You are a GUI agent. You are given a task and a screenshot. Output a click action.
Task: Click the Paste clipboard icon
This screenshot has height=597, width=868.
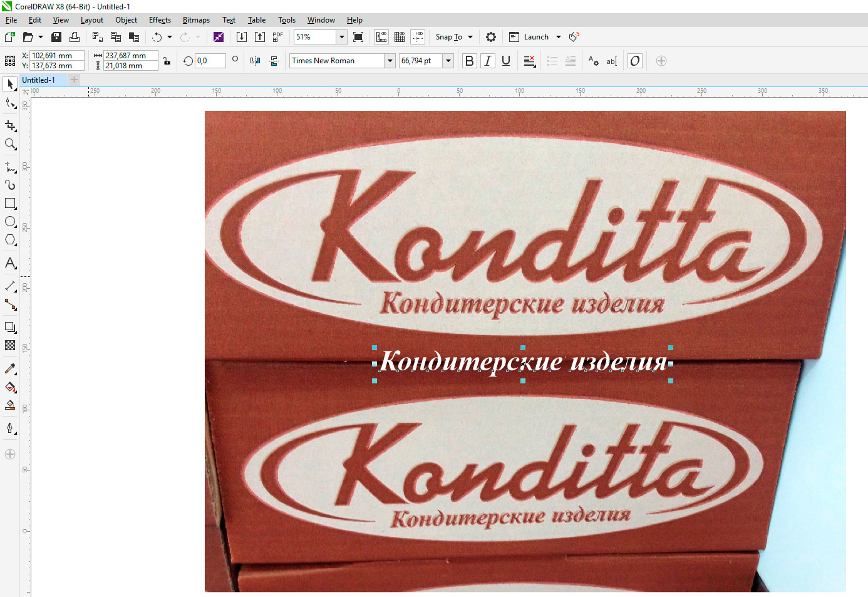[x=133, y=37]
